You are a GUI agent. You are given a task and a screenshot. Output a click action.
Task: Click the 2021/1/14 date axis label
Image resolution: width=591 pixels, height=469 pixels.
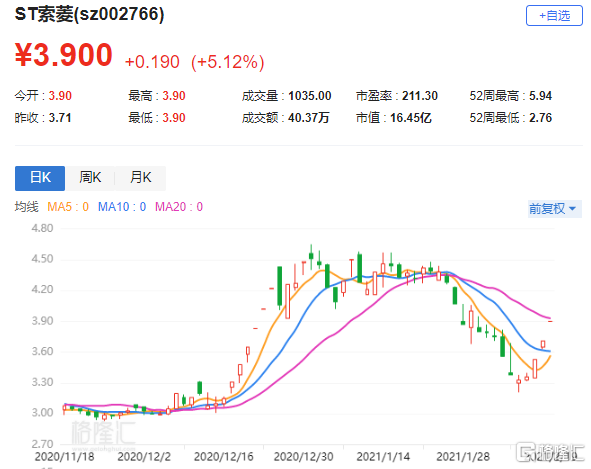383,457
